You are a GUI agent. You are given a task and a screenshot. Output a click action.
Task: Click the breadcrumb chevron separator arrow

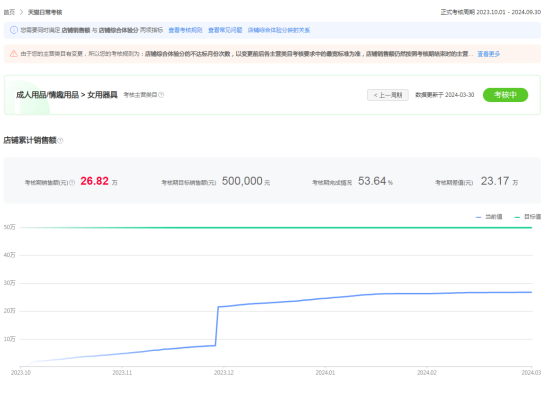coord(21,12)
